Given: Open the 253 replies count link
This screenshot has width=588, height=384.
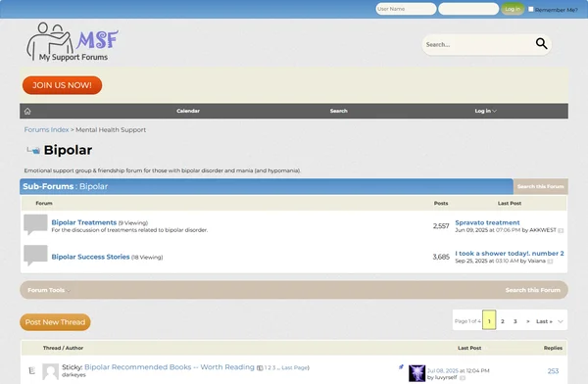Looking at the screenshot, I should tap(553, 371).
